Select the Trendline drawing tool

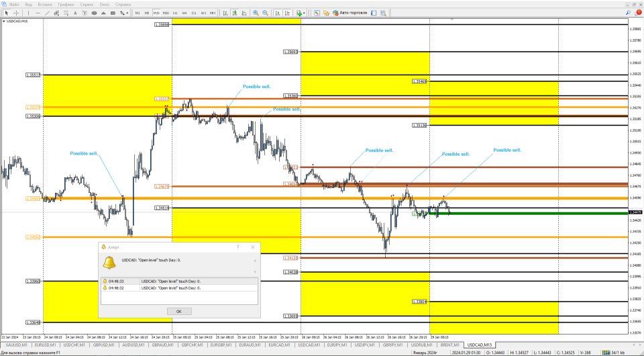tap(46, 13)
